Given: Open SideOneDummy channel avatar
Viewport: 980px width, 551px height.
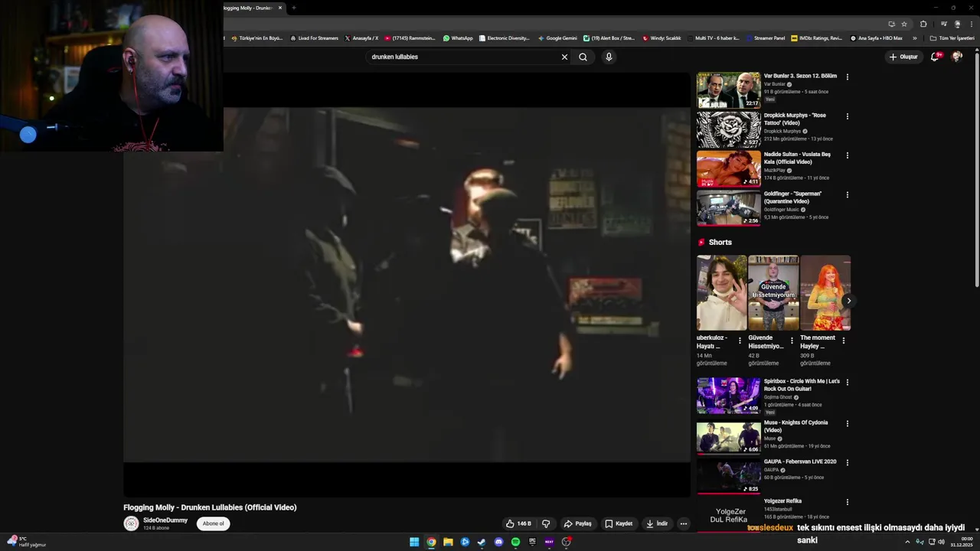Looking at the screenshot, I should (x=131, y=523).
